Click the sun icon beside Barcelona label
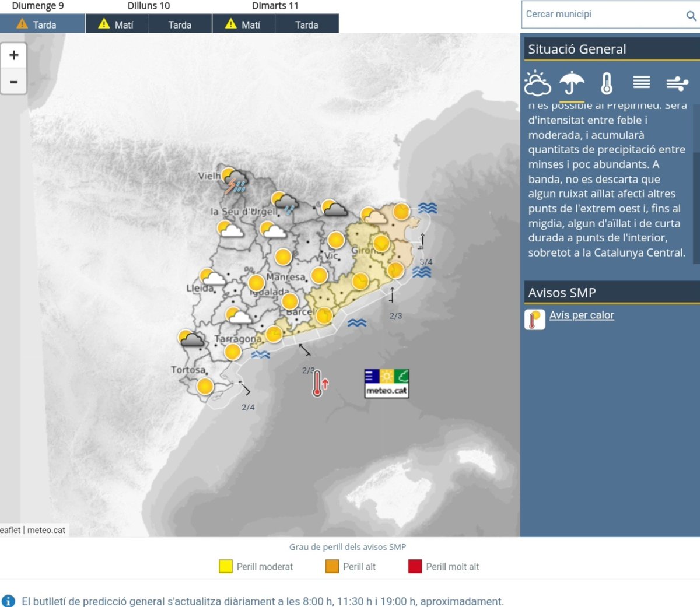Viewport: 700px width, 607px height. point(324,316)
